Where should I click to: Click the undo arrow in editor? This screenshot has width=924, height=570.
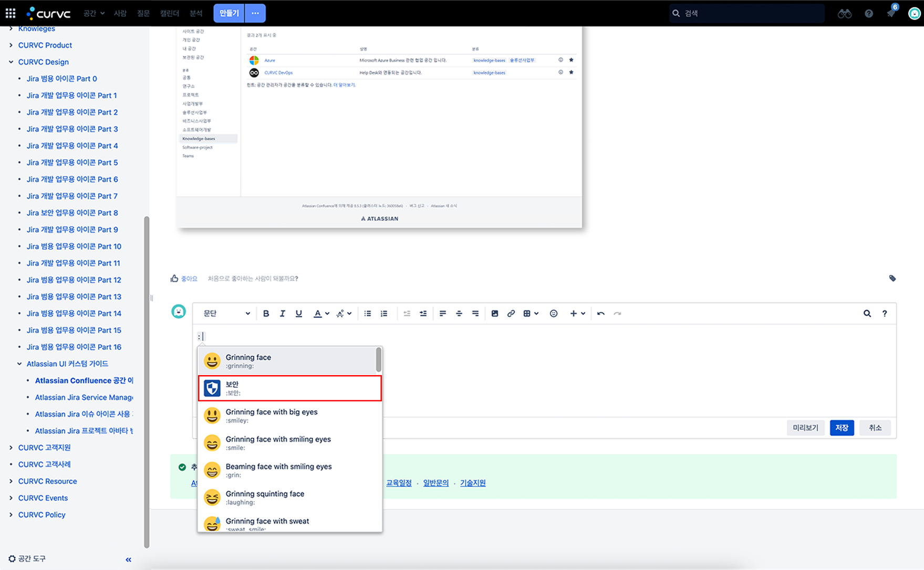click(x=600, y=314)
